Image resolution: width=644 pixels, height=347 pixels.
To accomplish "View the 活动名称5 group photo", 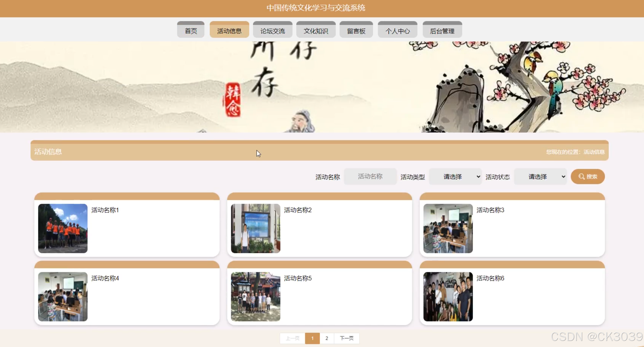I will pos(255,296).
